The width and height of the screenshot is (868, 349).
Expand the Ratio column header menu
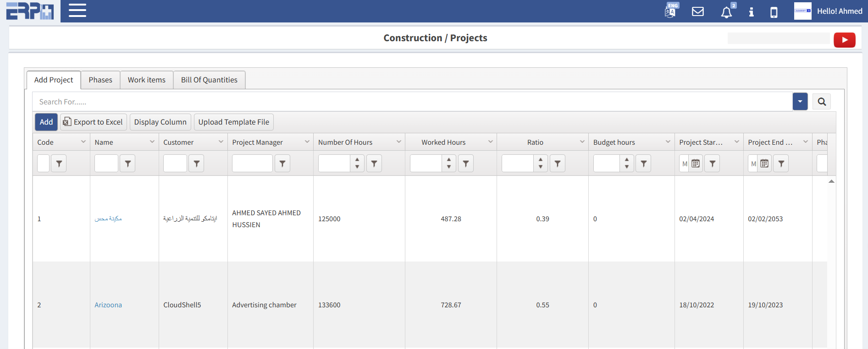click(582, 142)
